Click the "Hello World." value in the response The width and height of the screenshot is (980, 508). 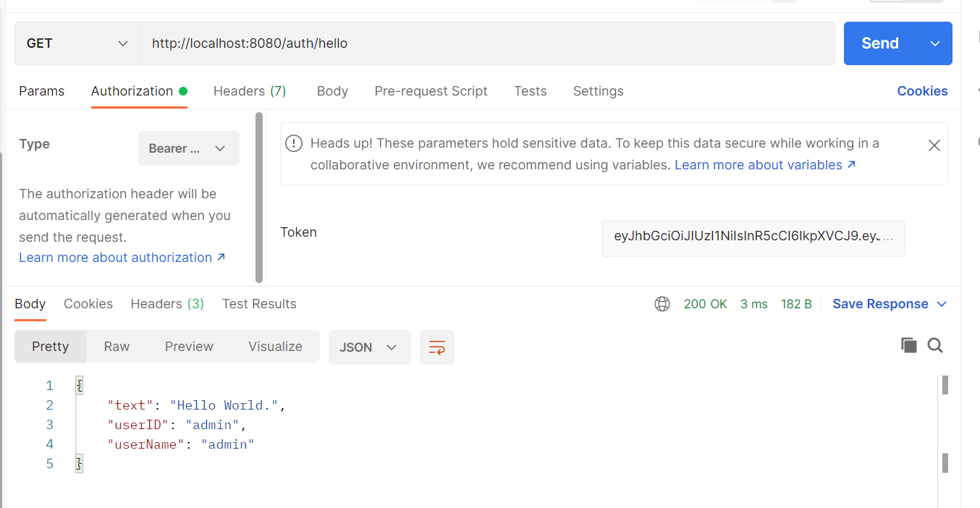click(x=224, y=405)
